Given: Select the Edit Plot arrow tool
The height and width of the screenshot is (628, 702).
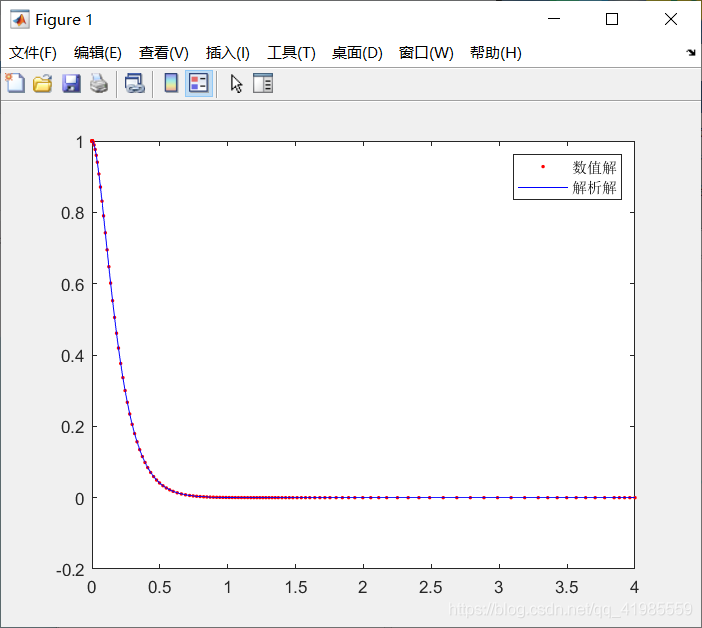Looking at the screenshot, I should (236, 83).
